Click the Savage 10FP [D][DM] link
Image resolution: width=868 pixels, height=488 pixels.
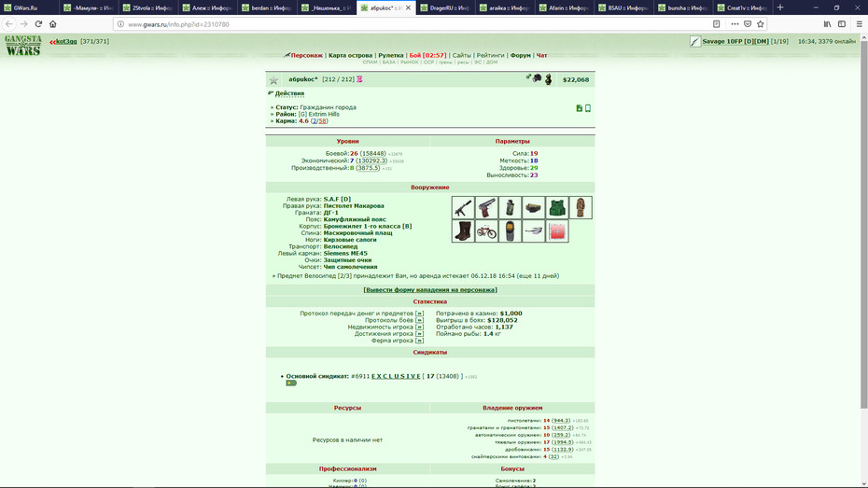coord(735,41)
